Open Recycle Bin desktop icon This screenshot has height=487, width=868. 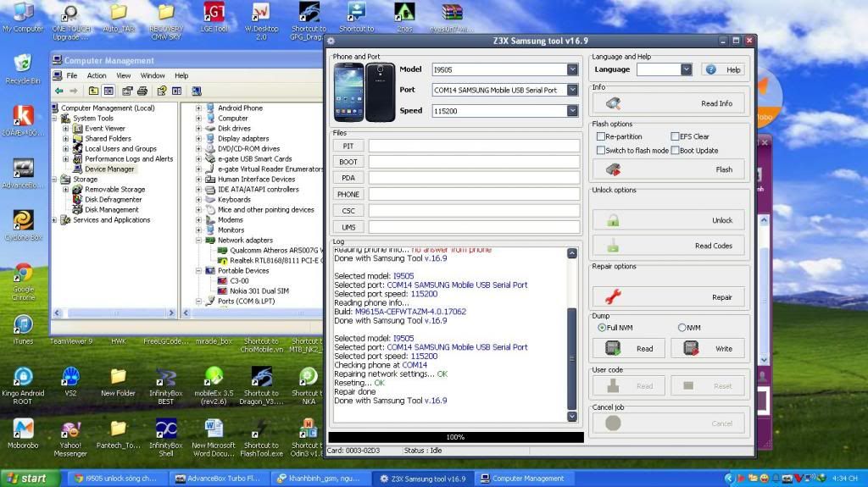pos(23,69)
